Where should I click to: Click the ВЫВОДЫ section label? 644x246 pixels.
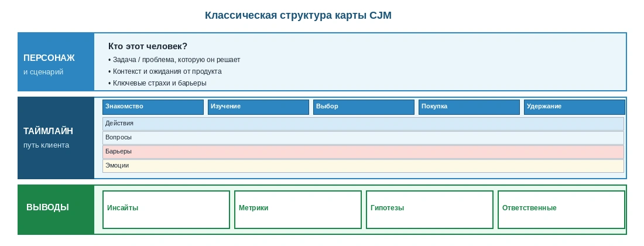(x=47, y=207)
